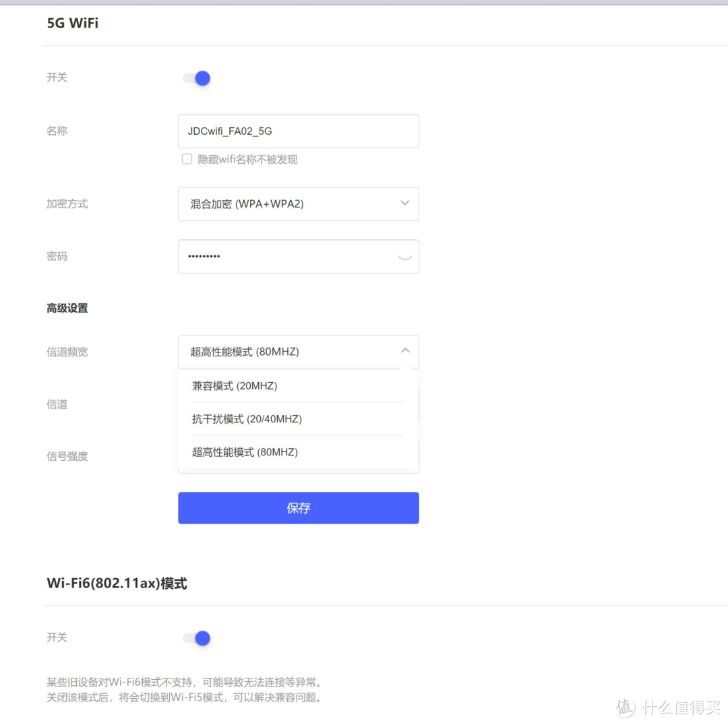Click the 高级设置 section heading
728x725 pixels.
67,308
